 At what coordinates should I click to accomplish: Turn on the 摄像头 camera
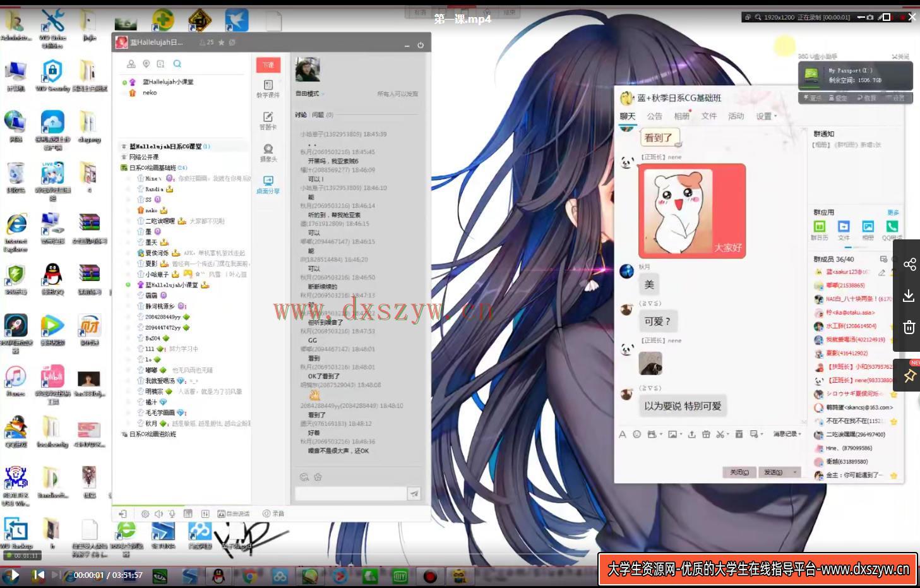268,152
